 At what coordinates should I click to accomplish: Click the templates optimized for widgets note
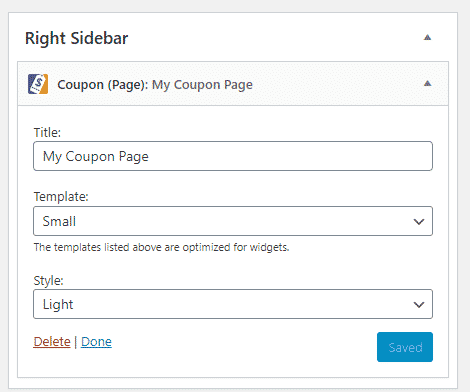pyautogui.click(x=161, y=247)
